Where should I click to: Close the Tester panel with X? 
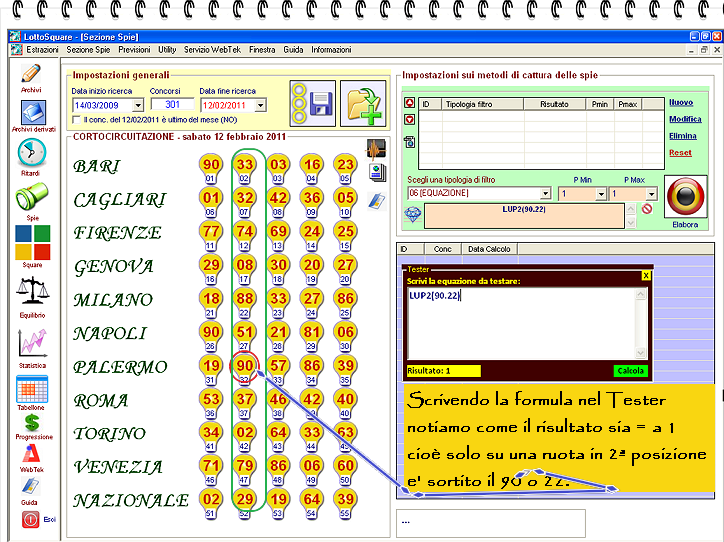(x=646, y=276)
